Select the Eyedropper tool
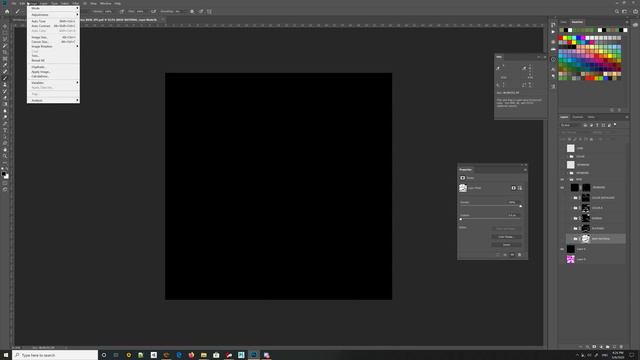The width and height of the screenshot is (640, 360). (5, 65)
